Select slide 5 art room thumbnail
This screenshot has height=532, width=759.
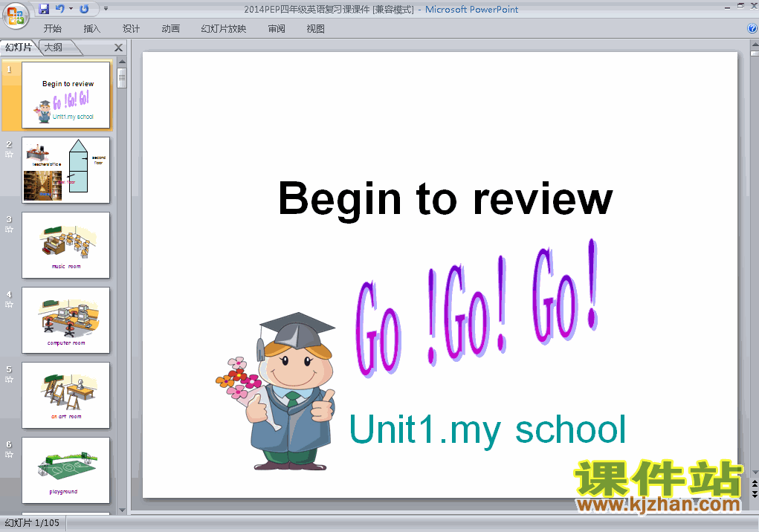click(x=66, y=395)
